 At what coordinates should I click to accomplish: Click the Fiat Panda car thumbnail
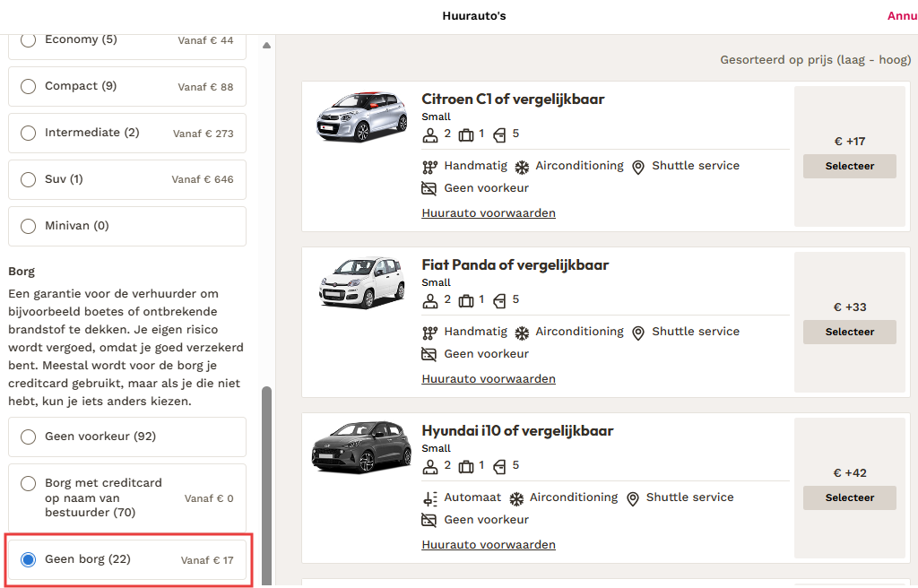pos(361,281)
